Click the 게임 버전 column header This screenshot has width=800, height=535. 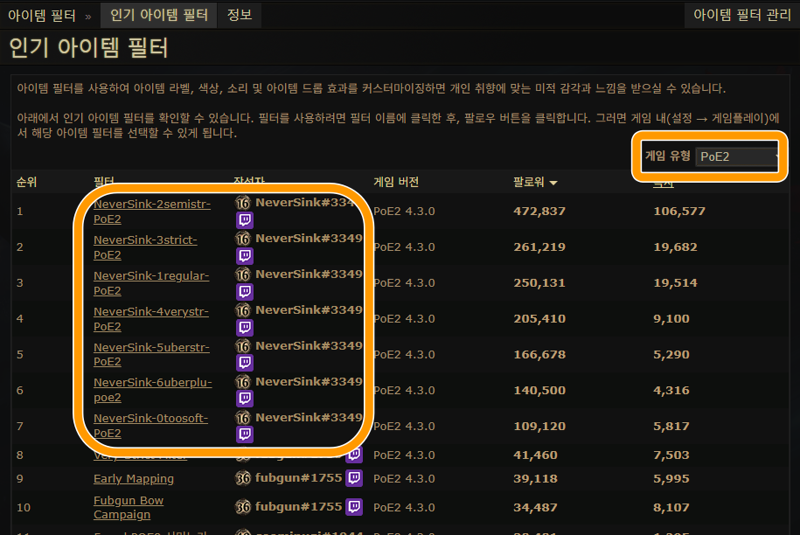point(396,182)
